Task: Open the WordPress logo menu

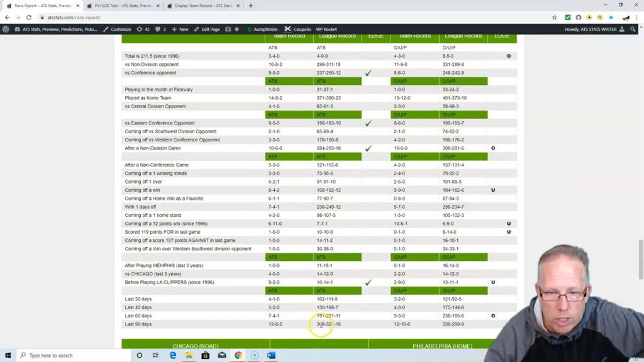Action: click(x=6, y=29)
